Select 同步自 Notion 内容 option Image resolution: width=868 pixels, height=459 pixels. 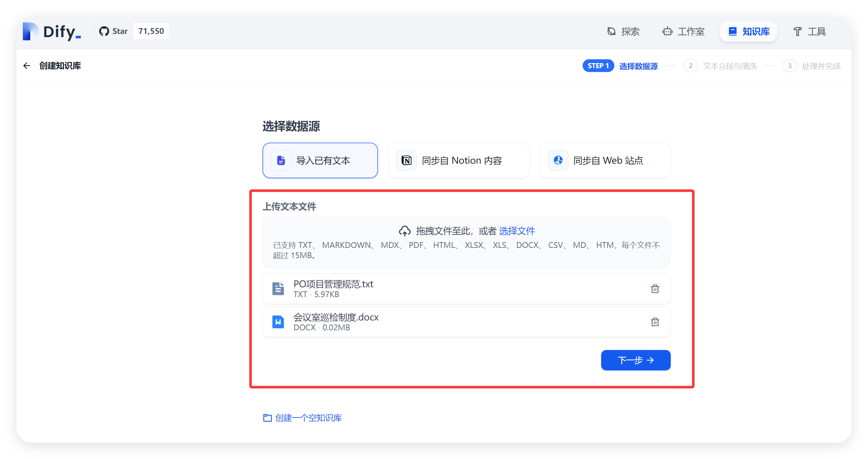459,160
